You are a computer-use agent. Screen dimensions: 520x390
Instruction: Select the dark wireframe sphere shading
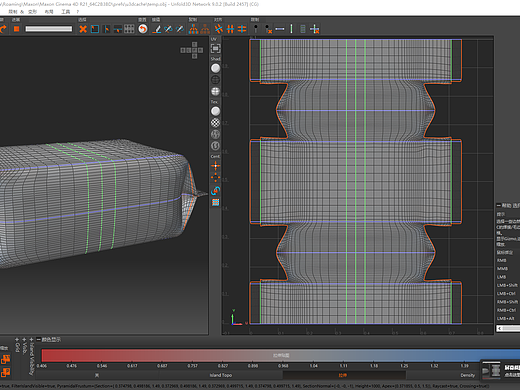click(x=216, y=80)
